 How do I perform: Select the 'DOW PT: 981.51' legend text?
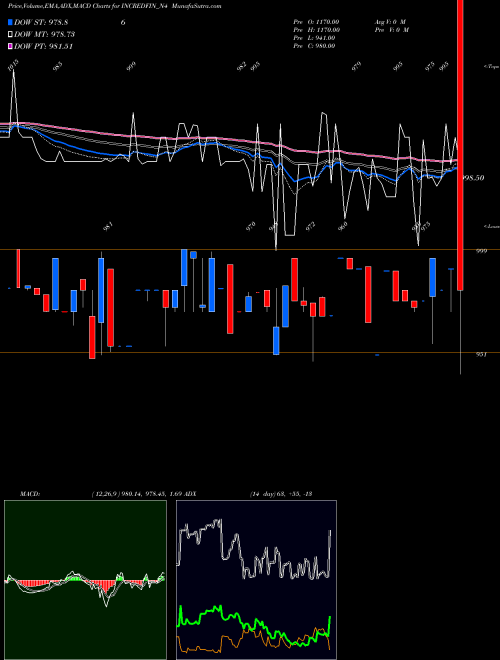[x=44, y=46]
